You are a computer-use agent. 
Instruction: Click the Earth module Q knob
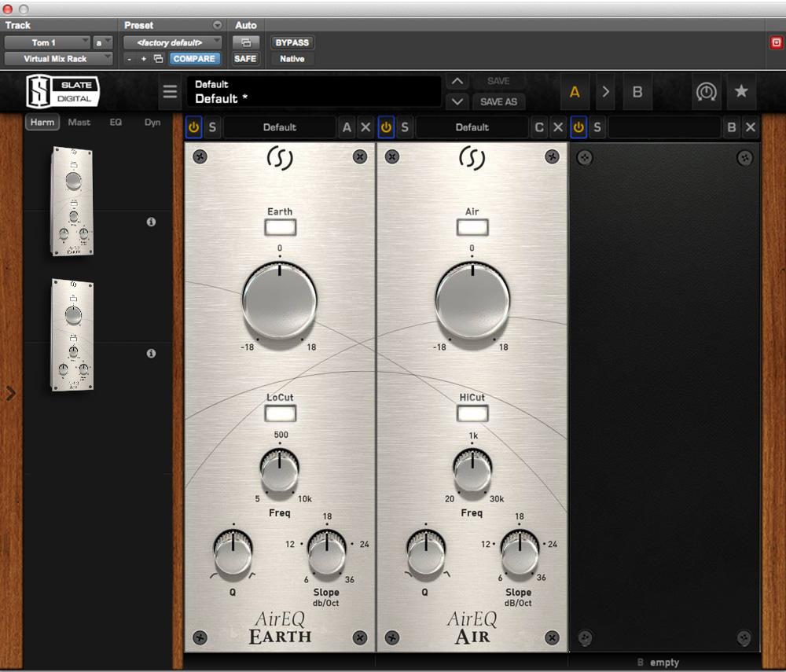pyautogui.click(x=233, y=553)
